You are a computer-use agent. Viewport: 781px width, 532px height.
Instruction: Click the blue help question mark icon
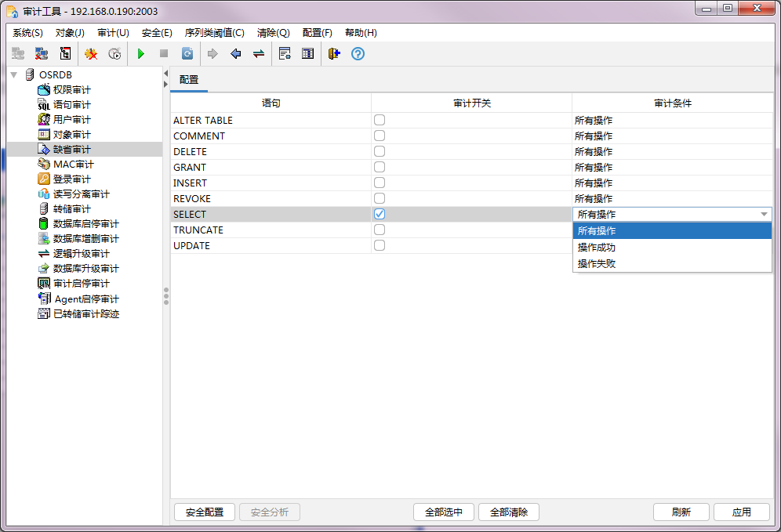coord(358,54)
